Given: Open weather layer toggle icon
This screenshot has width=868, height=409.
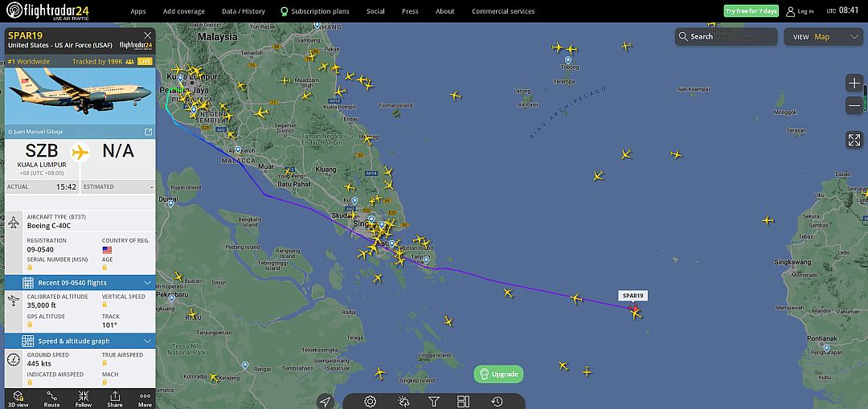Looking at the screenshot, I should (403, 402).
